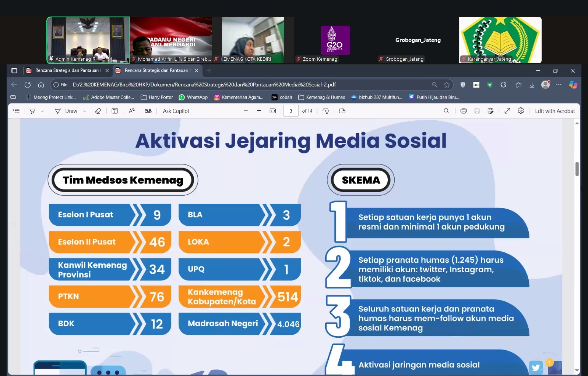Click Edit with Acrobat
The image size is (588, 376).
pos(554,111)
